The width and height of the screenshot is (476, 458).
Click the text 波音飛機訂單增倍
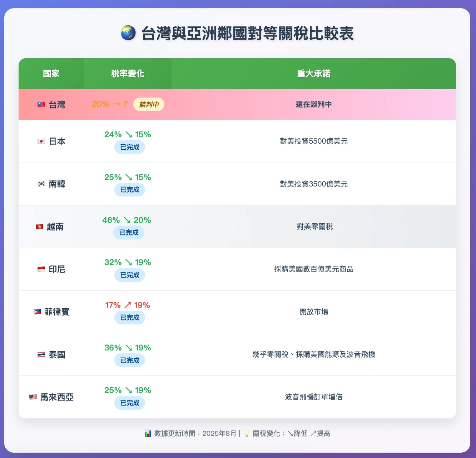(x=314, y=397)
